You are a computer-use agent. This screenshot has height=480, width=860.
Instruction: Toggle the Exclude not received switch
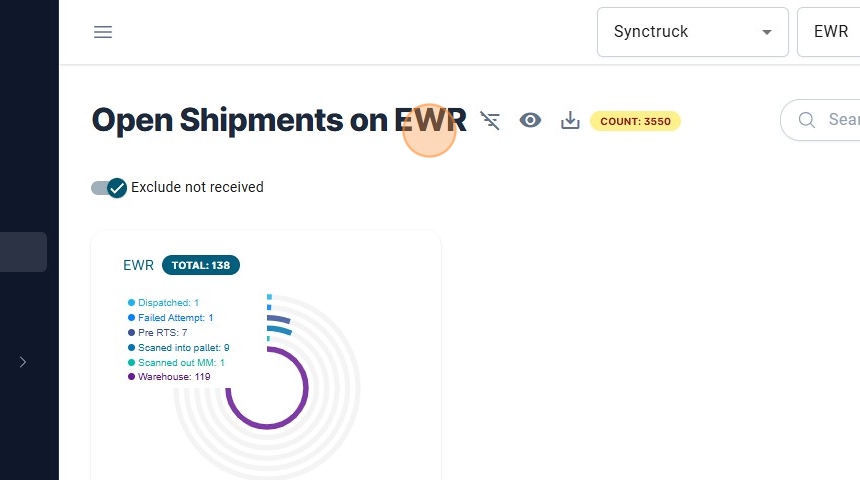(x=109, y=187)
